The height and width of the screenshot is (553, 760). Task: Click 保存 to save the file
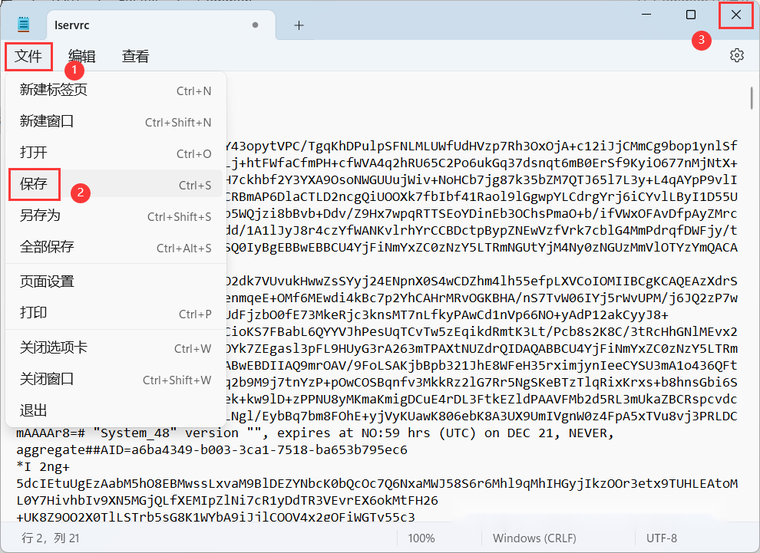(116, 184)
